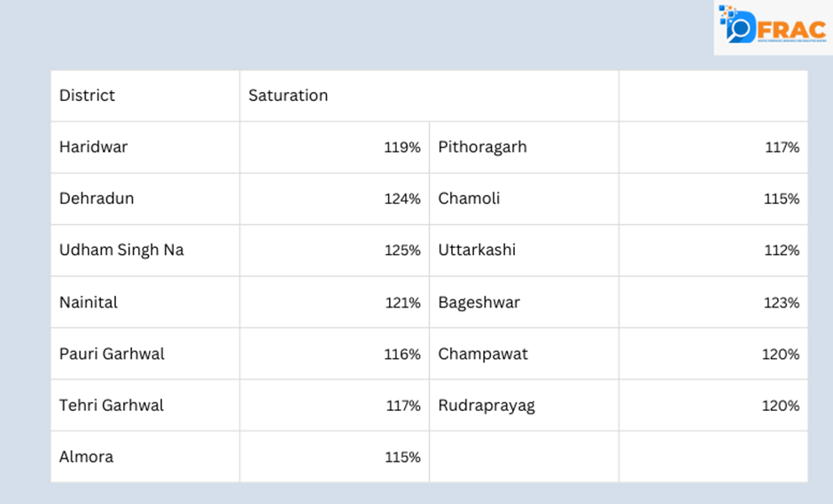Click the 125% saturation value

click(402, 251)
